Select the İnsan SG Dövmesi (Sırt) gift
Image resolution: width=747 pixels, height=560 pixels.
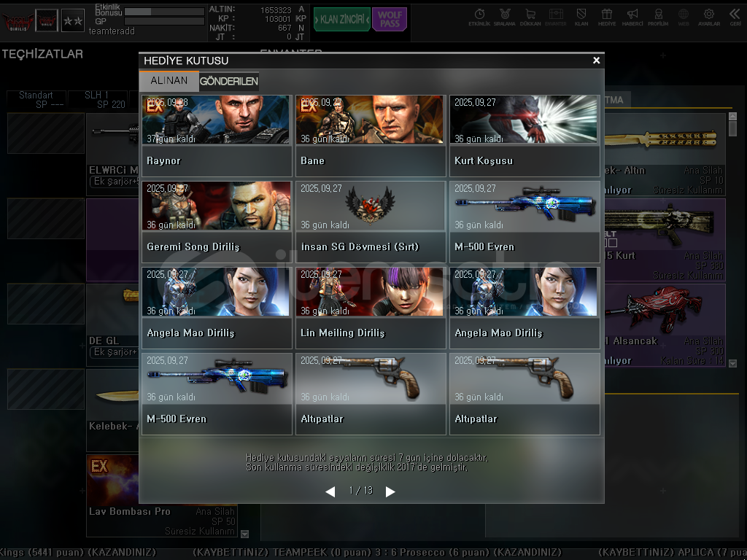coord(371,222)
